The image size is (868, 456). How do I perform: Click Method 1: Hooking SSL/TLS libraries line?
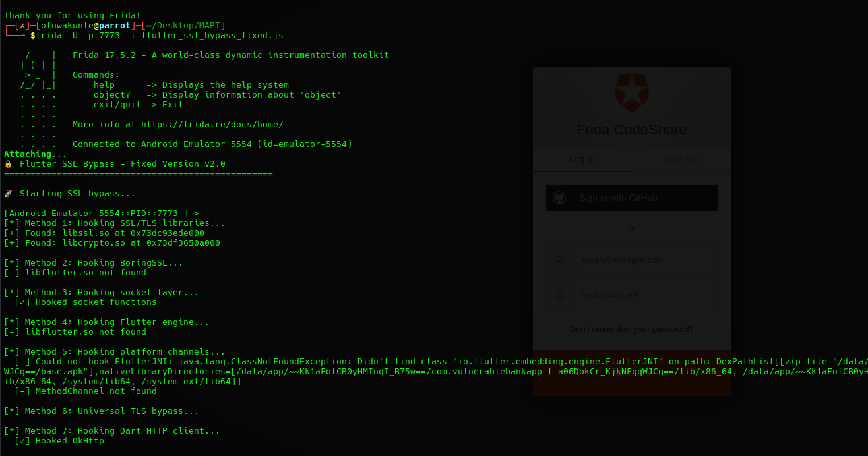tap(115, 223)
